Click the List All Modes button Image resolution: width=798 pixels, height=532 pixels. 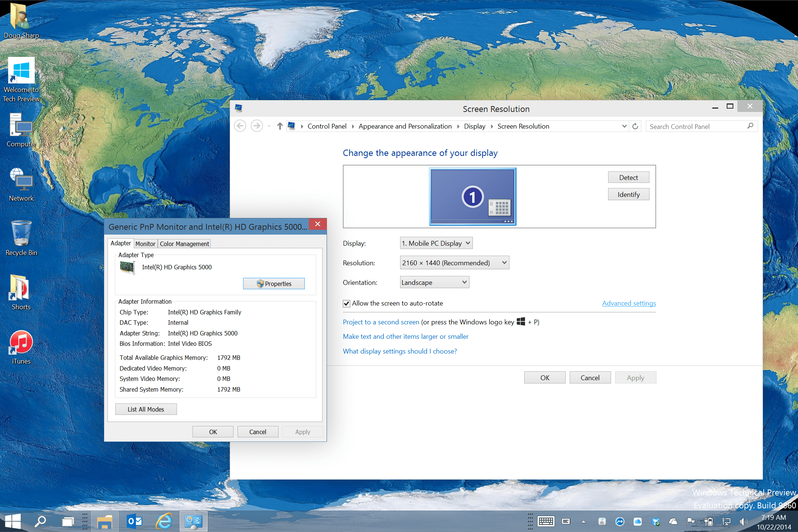[146, 409]
